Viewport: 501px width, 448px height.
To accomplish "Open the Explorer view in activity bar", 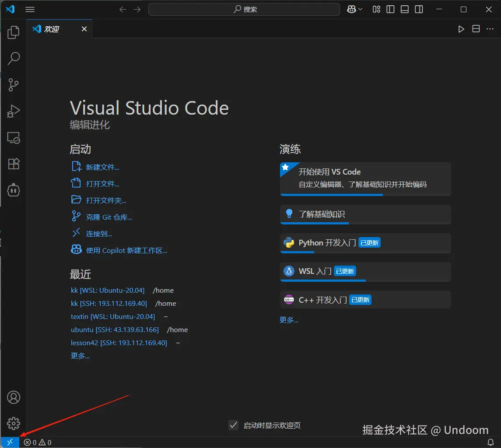I will [14, 32].
